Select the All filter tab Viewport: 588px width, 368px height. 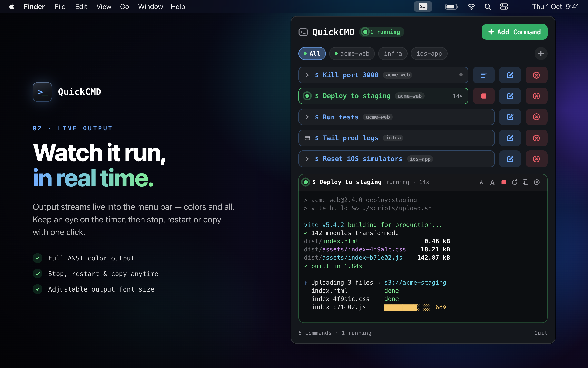tap(312, 54)
